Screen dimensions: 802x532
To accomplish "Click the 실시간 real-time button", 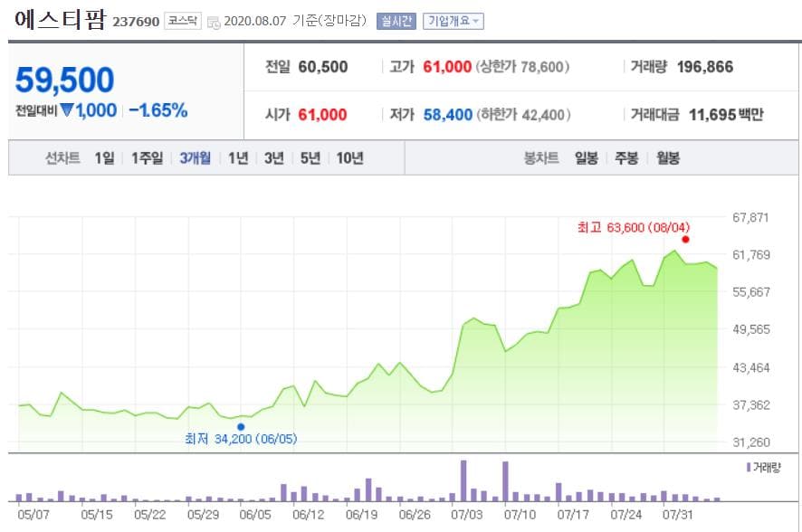I will pyautogui.click(x=396, y=21).
